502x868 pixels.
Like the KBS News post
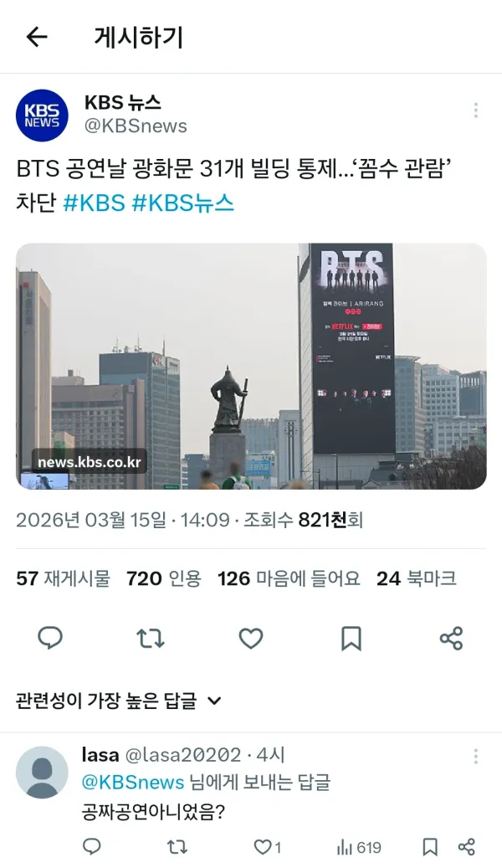click(251, 639)
